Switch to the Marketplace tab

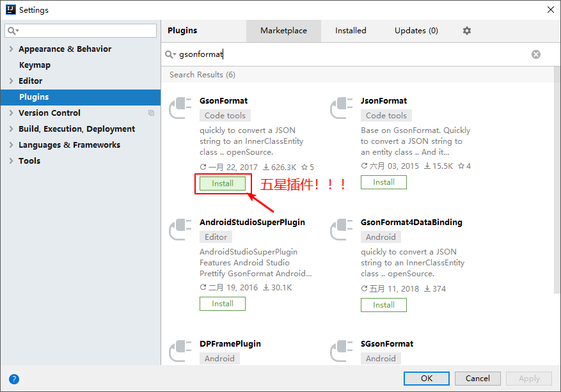coord(283,31)
